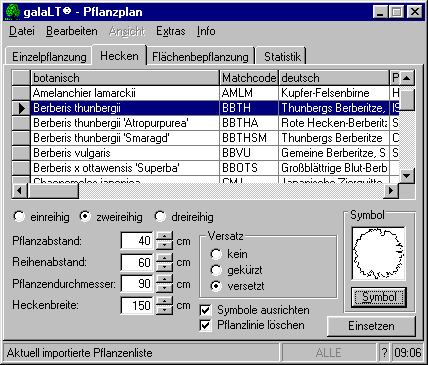This screenshot has height=365, width=428.
Task: Click the Pflanzabstand input field
Action: coord(137,241)
